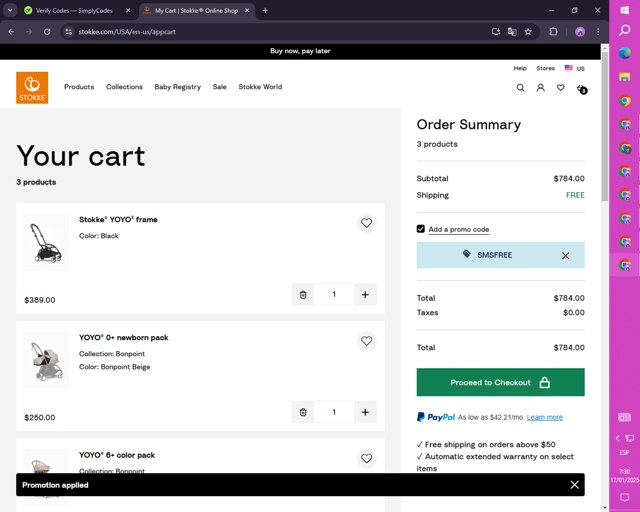The width and height of the screenshot is (640, 512).
Task: Open the Stokke YOYO frame product thumbnail
Action: click(x=47, y=242)
